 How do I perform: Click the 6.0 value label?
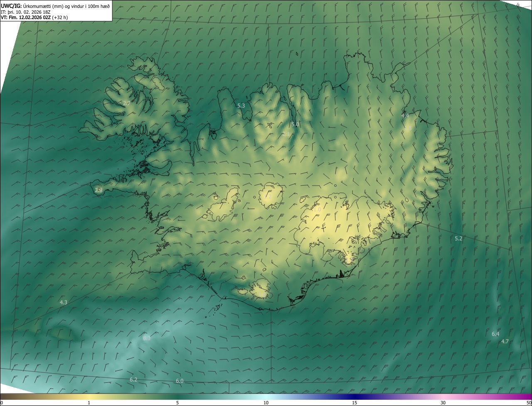click(180, 381)
